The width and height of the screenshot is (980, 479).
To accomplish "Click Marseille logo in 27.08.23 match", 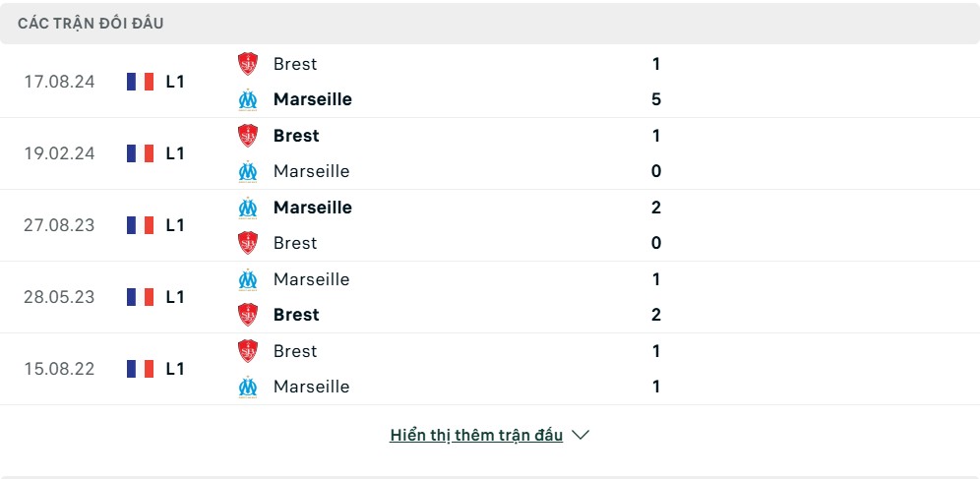I will (x=248, y=208).
